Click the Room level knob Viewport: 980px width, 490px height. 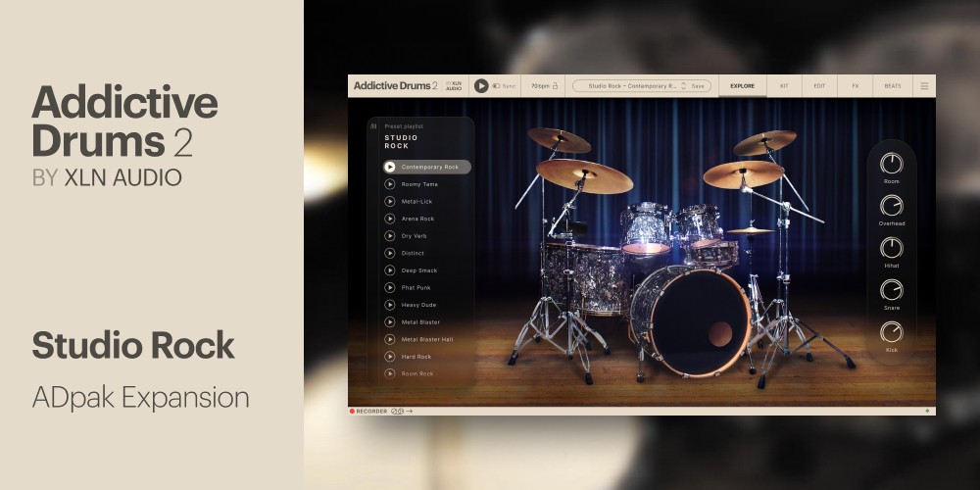pyautogui.click(x=891, y=164)
